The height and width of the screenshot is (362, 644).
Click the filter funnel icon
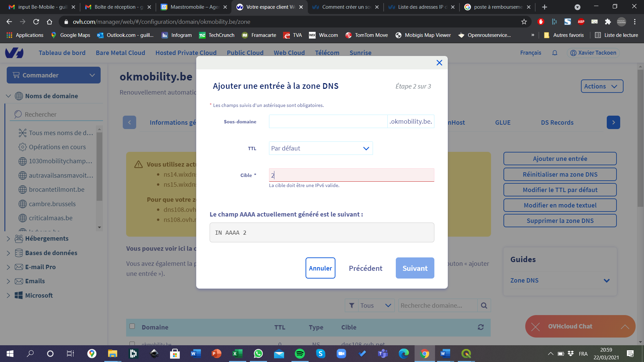pos(352,305)
